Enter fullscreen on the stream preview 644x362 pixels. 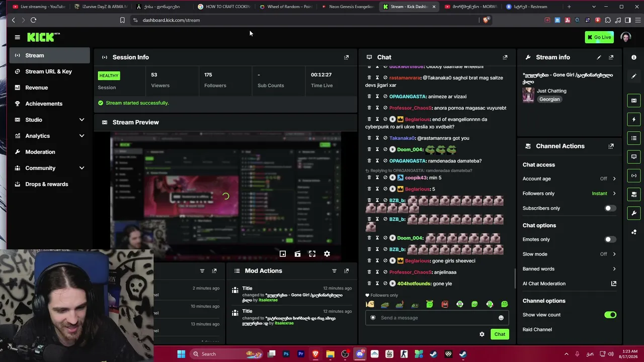312,254
